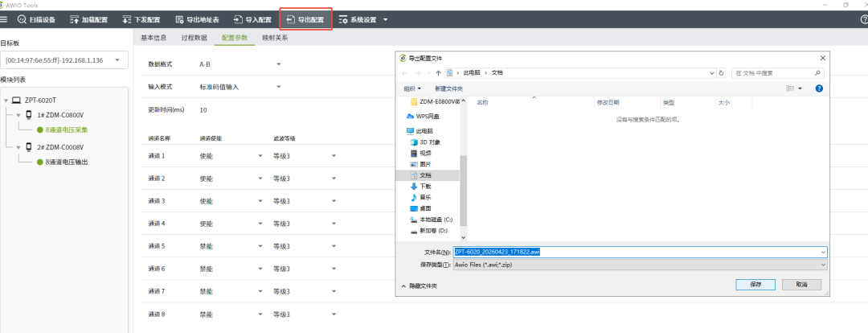Select 8通道电压采集 tree item

pos(67,130)
